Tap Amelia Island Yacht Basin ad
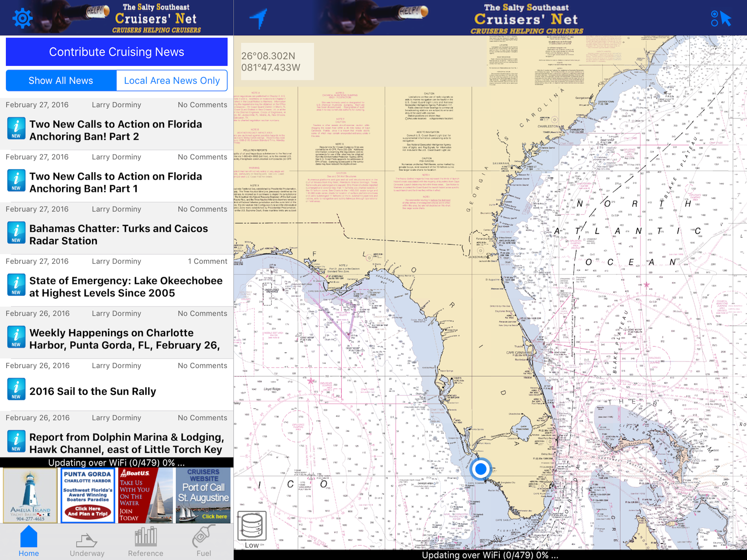This screenshot has height=560, width=747. [x=30, y=495]
